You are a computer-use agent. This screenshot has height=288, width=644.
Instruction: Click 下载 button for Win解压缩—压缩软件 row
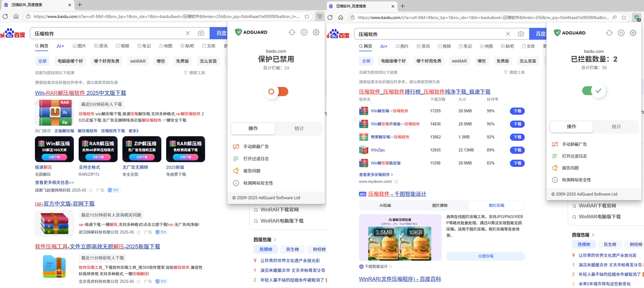pos(517,111)
